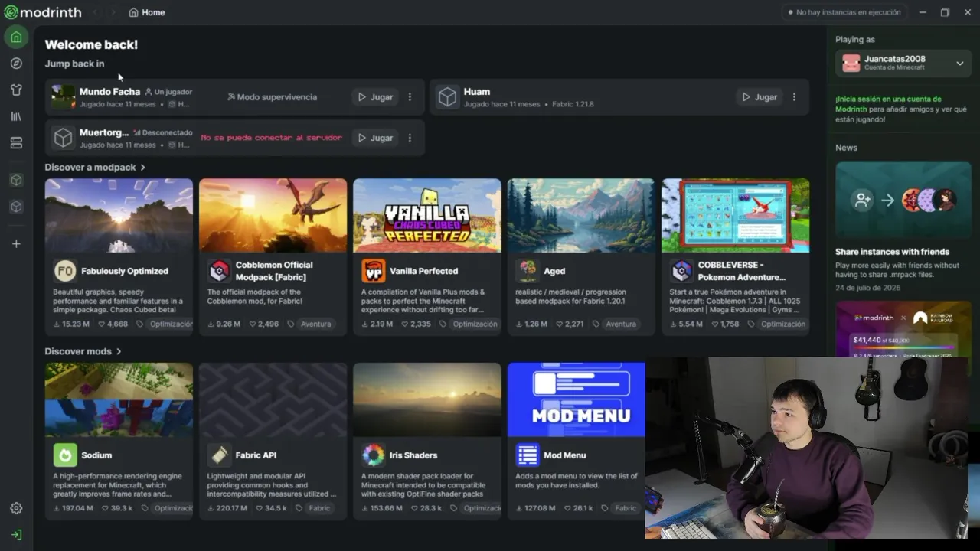Click 'No se puede conectar al servidor' message
This screenshot has height=551, width=980.
[272, 138]
